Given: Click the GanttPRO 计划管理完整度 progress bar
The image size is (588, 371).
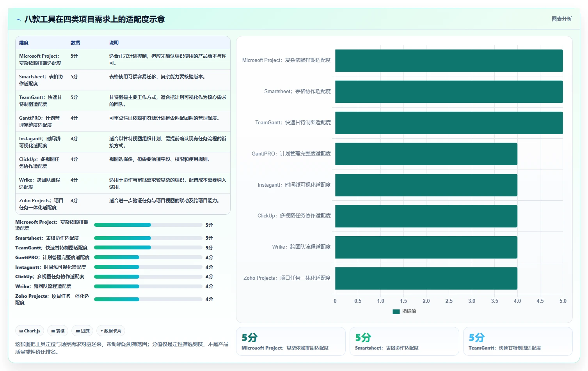Looking at the screenshot, I should tap(148, 257).
